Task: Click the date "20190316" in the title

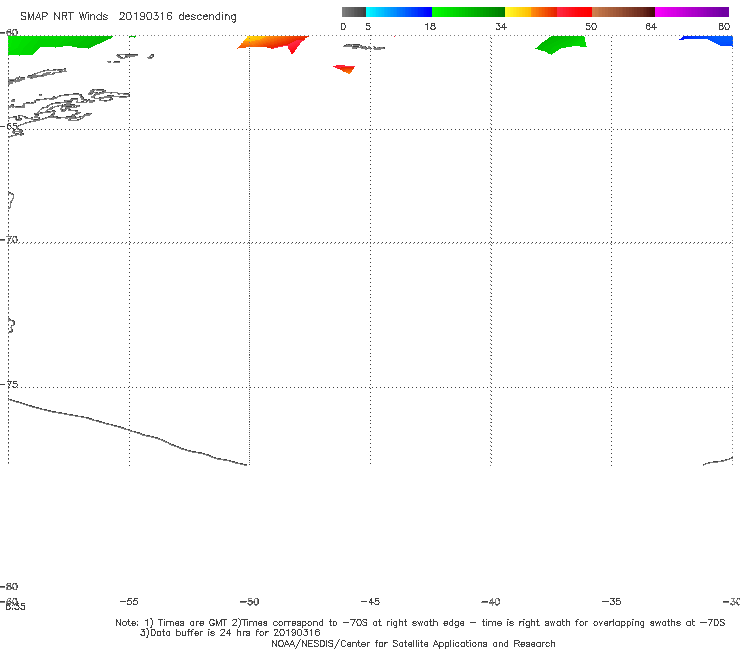Action: [x=145, y=16]
